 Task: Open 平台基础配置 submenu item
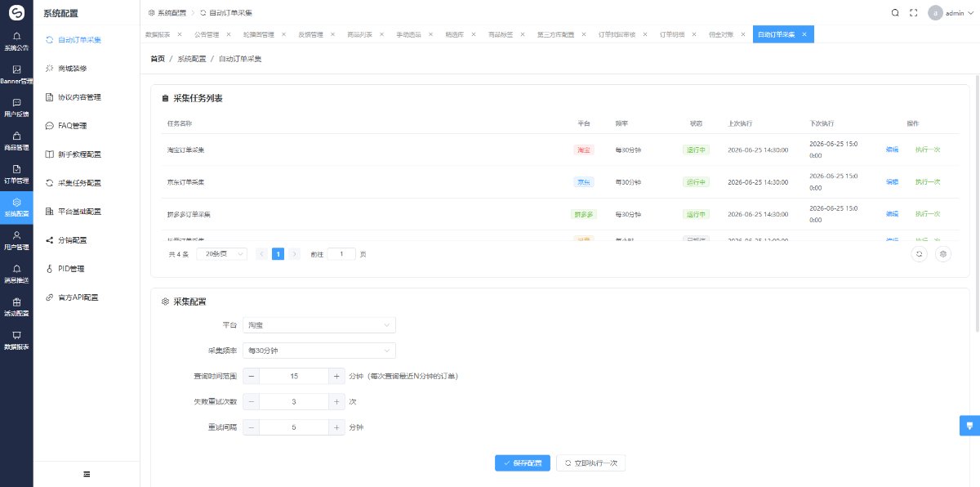coord(87,211)
